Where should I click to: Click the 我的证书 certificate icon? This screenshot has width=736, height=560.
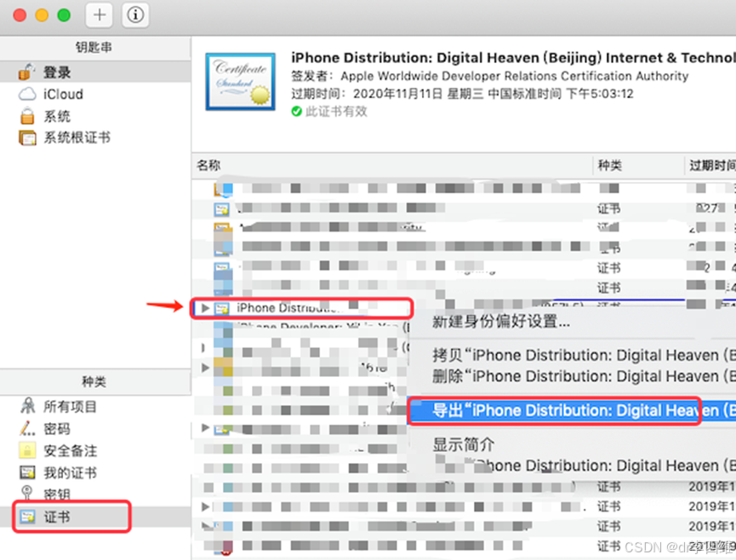coord(27,472)
